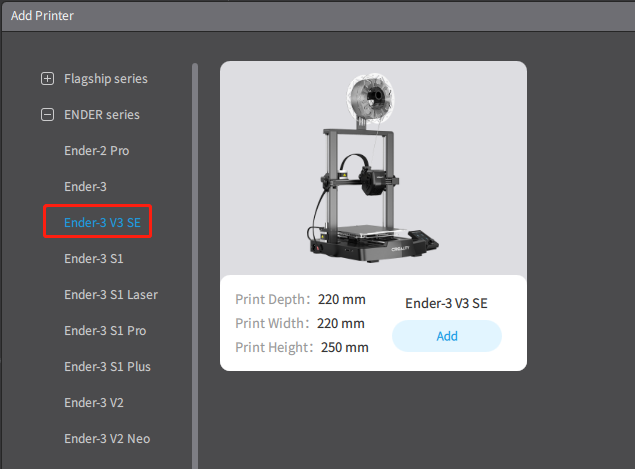The width and height of the screenshot is (635, 469).
Task: Click the ENDER series label
Action: [x=102, y=115]
